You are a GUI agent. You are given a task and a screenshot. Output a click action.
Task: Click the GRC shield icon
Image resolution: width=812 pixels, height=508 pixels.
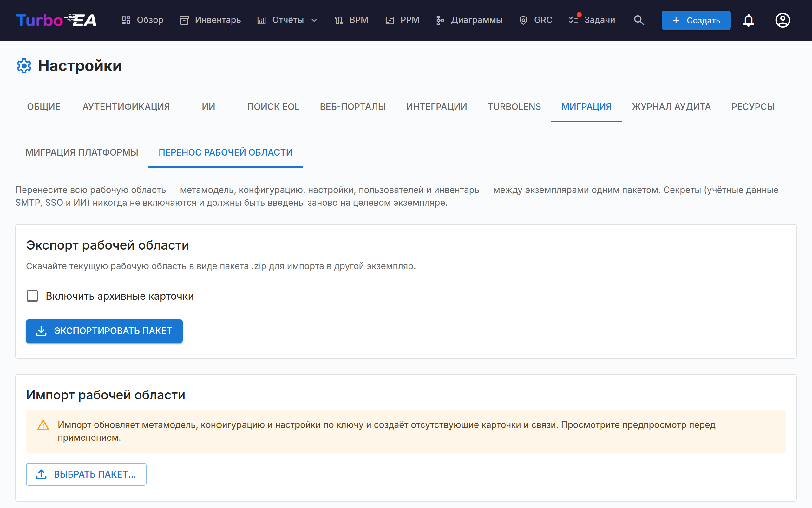[523, 20]
